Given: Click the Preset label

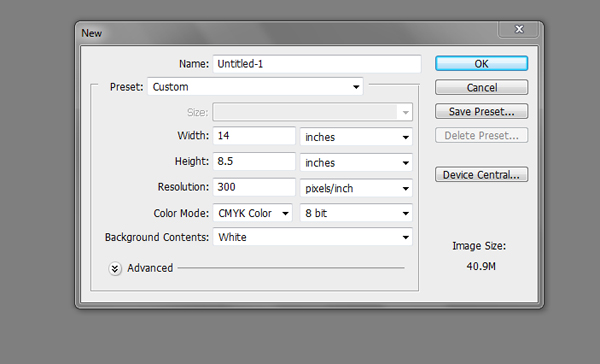Looking at the screenshot, I should coord(126,87).
